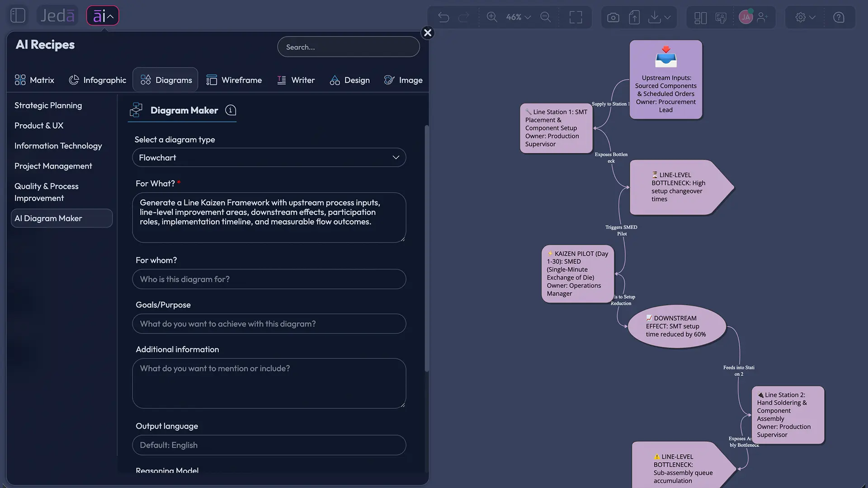Expand the download options chevron
The image size is (868, 488).
(x=668, y=17)
